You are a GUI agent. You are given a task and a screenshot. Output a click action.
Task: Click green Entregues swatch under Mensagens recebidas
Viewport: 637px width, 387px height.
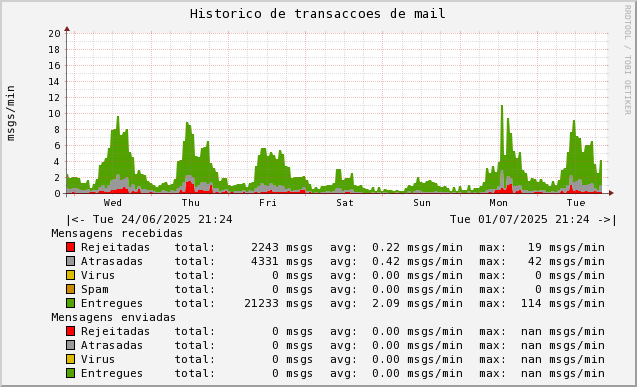click(x=71, y=303)
